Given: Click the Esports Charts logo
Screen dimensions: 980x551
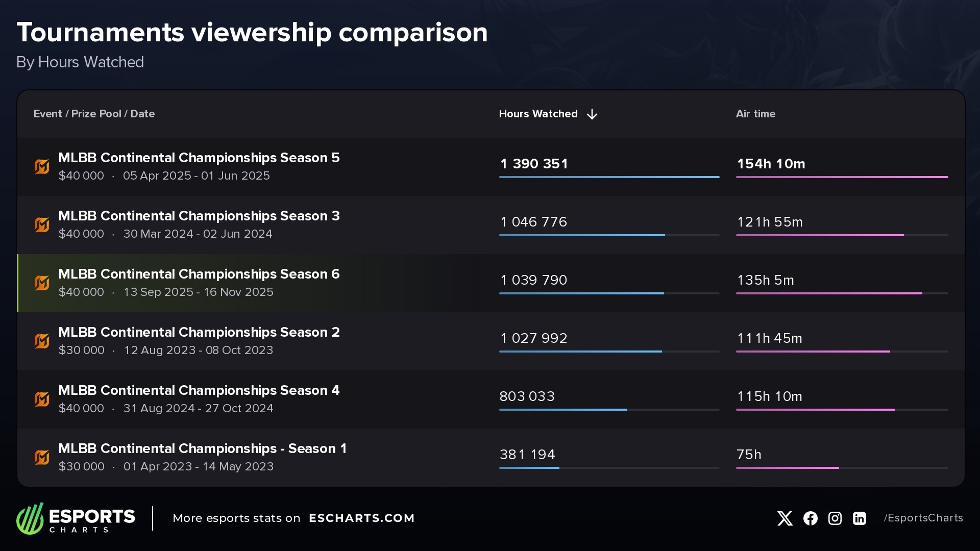Looking at the screenshot, I should pos(76,518).
